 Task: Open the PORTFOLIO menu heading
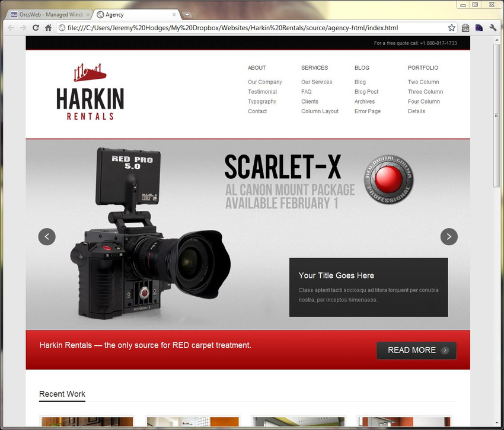point(423,68)
